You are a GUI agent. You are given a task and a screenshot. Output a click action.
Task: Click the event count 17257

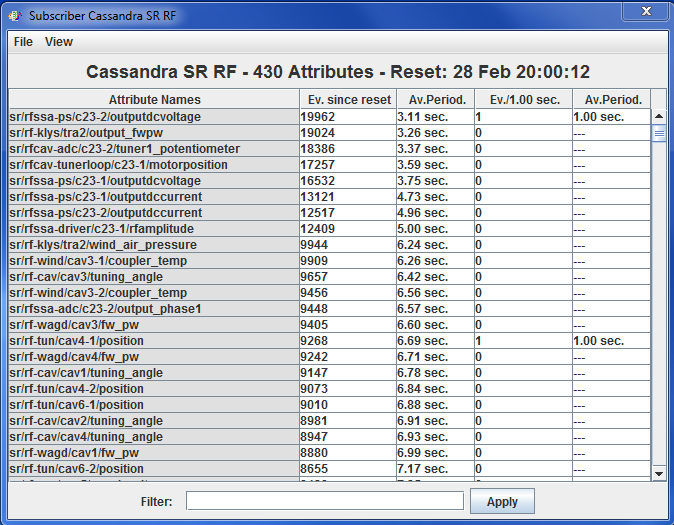[x=348, y=165]
